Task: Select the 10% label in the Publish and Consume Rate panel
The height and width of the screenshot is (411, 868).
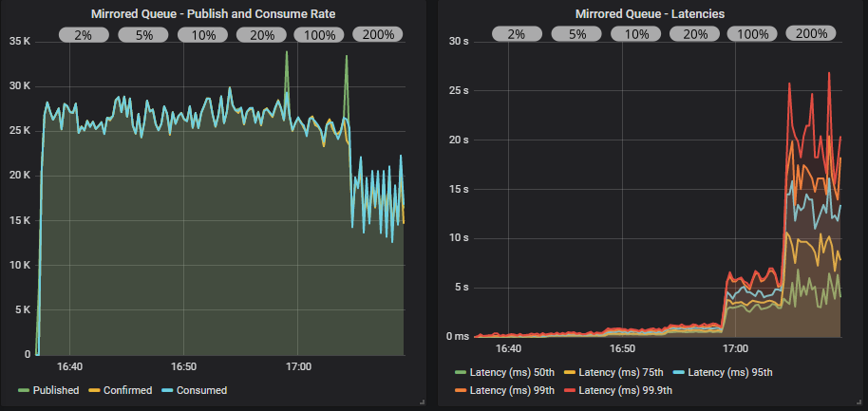Action: (x=202, y=35)
